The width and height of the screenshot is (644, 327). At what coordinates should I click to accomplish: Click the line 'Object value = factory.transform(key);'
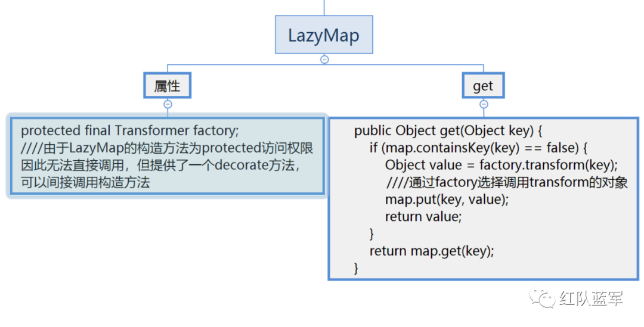[x=501, y=165]
